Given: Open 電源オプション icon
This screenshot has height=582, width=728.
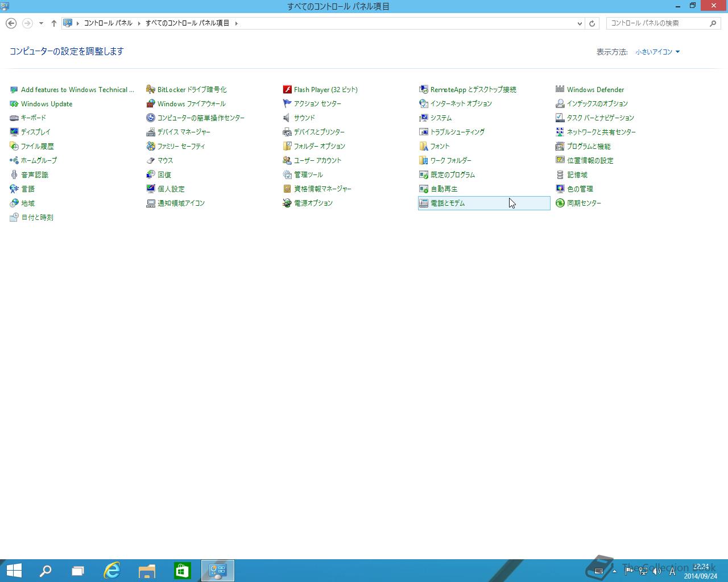Looking at the screenshot, I should coord(287,203).
